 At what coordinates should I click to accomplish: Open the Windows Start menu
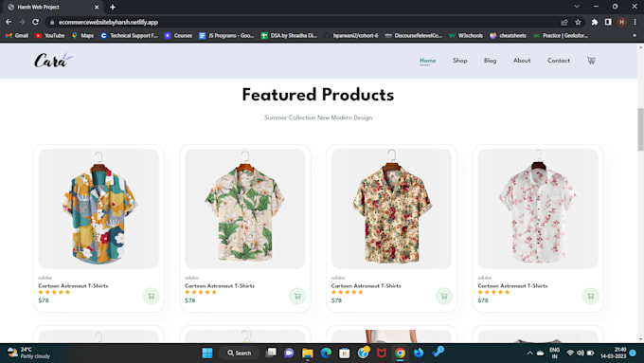[x=207, y=353]
